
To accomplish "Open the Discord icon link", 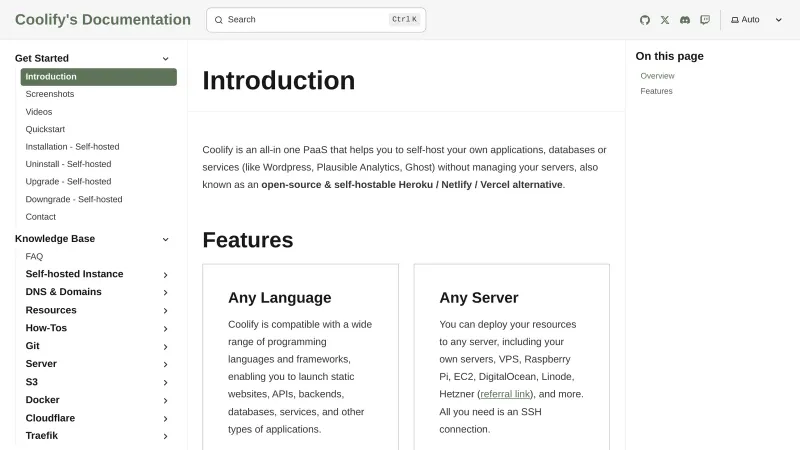I will 685,20.
